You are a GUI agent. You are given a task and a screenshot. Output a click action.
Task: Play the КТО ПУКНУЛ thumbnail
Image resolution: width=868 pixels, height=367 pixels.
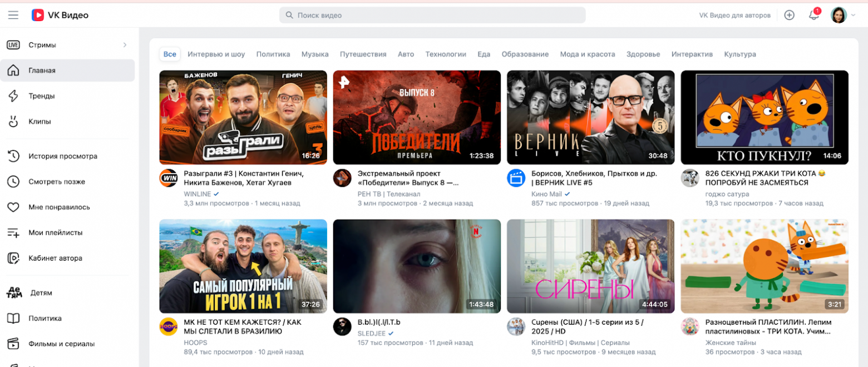(765, 117)
